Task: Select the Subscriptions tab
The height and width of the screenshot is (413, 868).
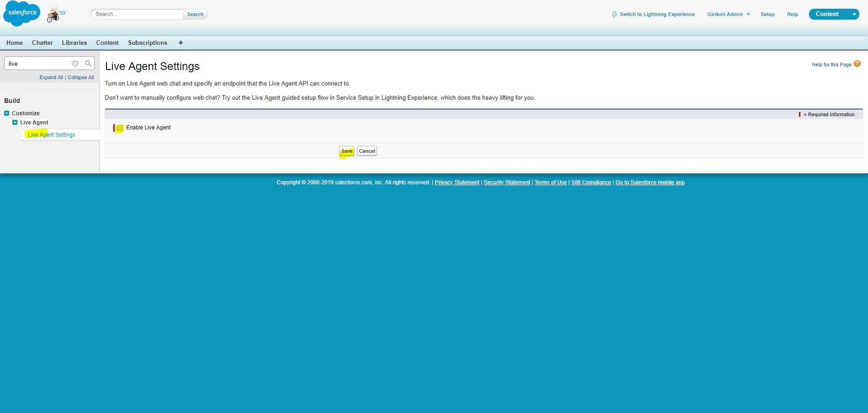Action: [148, 43]
